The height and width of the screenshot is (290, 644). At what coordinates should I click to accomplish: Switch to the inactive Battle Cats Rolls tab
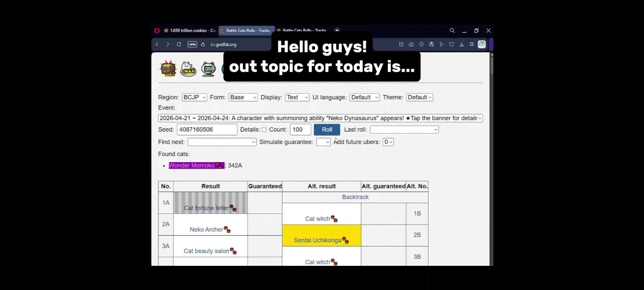click(x=302, y=30)
